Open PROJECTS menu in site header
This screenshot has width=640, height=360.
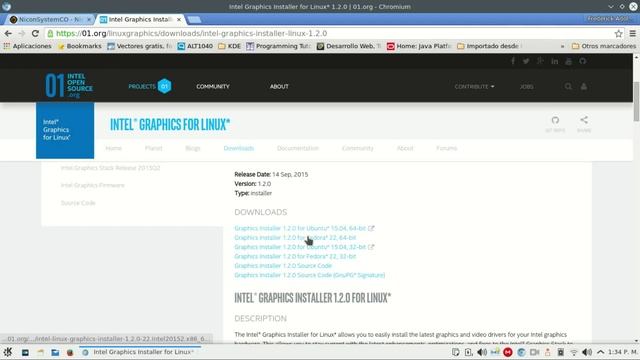(149, 86)
